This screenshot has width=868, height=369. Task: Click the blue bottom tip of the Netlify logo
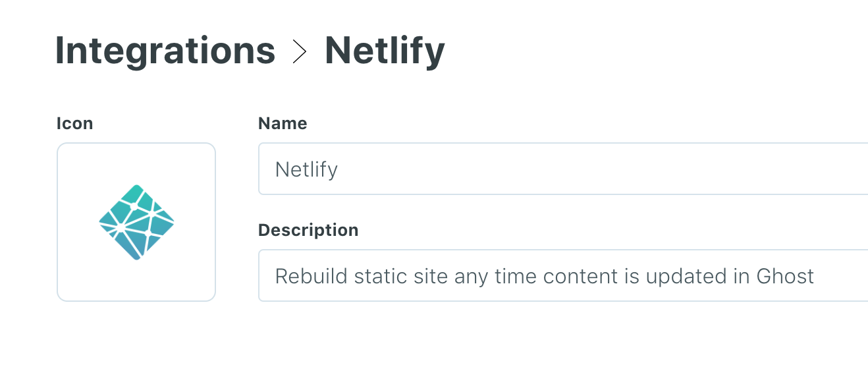[136, 254]
